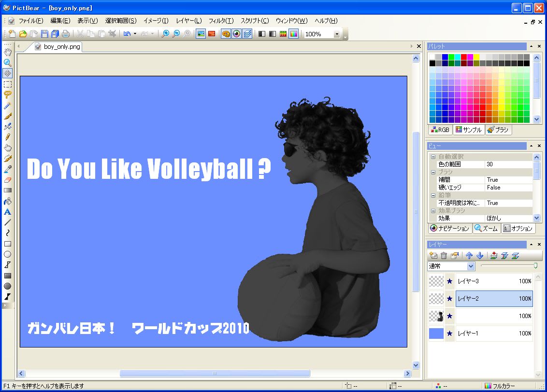Choose the Lasso selection tool
This screenshot has height=392, width=547.
click(7, 95)
